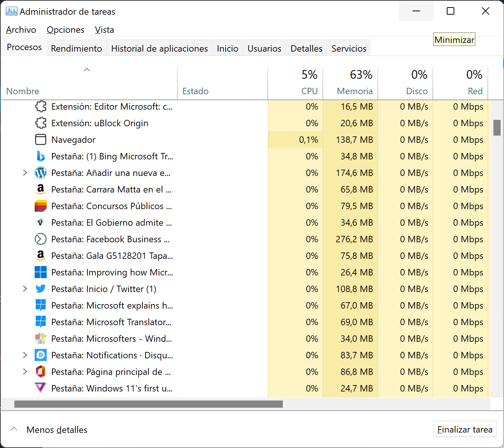Switch to the Usuarios tab
Viewport: 504px width, 448px height.
264,49
